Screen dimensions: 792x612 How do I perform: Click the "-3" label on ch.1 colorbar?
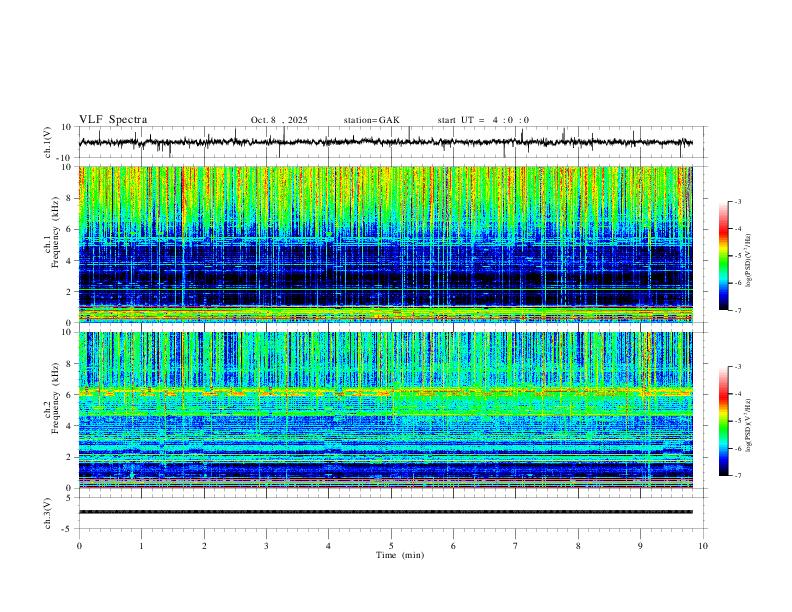point(737,201)
